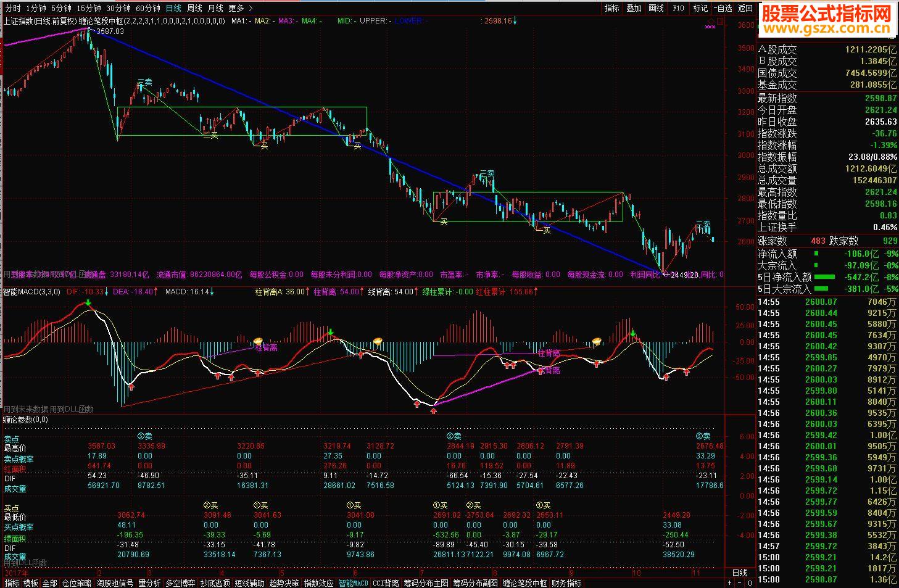Open F10 company info
Screen dimensions: 899x588
(x=678, y=8)
